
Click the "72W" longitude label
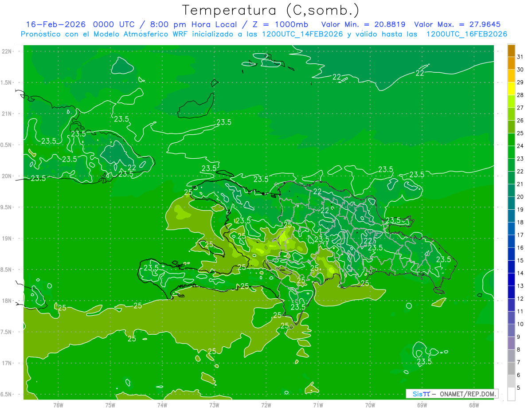(x=266, y=405)
